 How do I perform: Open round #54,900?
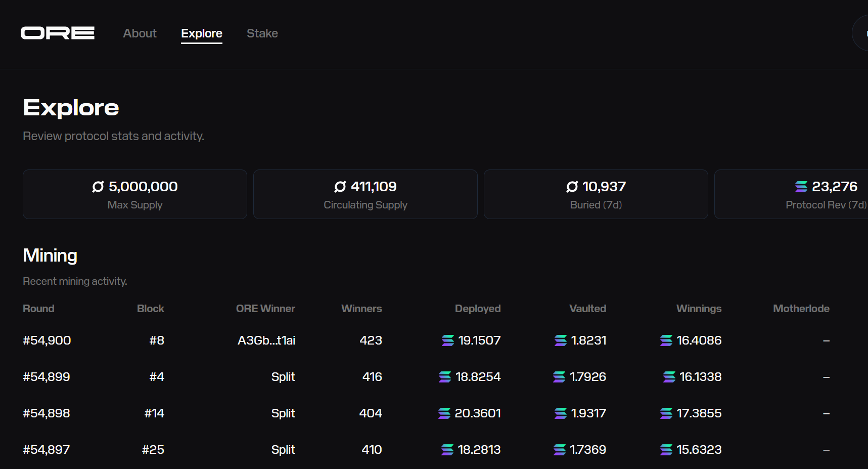[47, 340]
